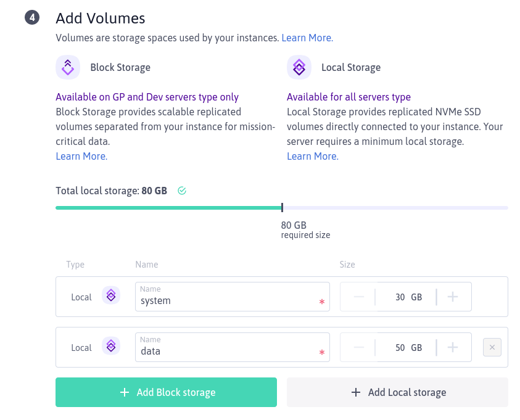Image resolution: width=520 pixels, height=420 pixels.
Task: Click the 80 GB required size marker
Action: [x=282, y=208]
